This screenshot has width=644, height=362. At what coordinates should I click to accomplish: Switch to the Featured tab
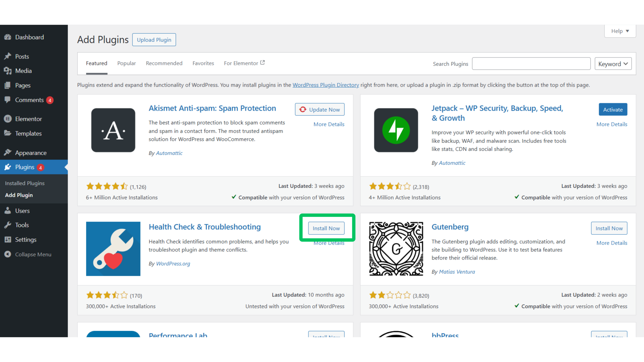[x=97, y=63]
